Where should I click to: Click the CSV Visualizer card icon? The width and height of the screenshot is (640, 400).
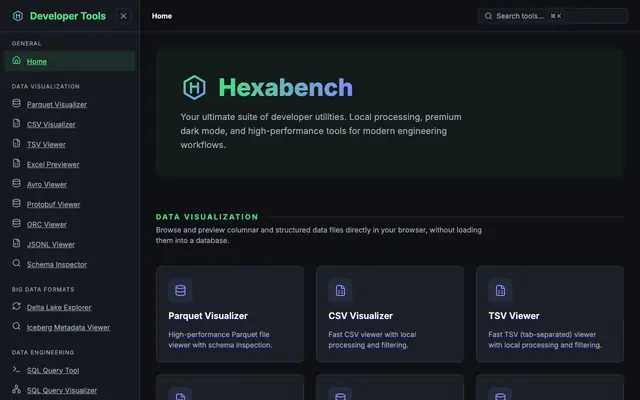(340, 290)
